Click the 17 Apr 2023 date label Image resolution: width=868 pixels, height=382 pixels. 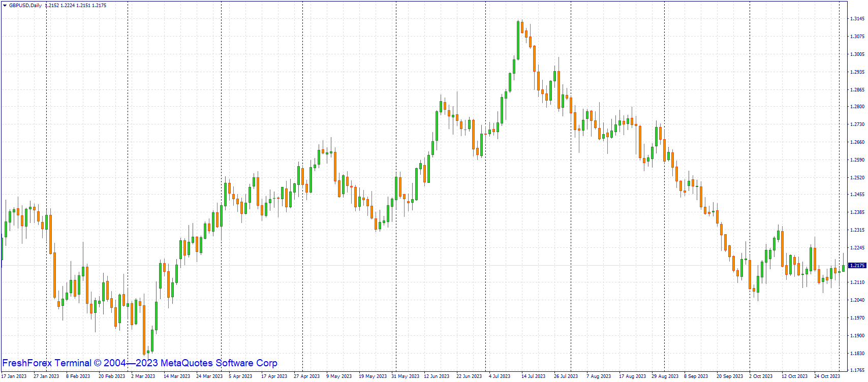coord(274,376)
